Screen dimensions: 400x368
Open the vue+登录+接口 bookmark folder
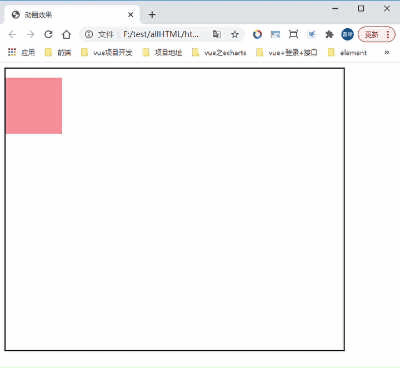pos(287,52)
